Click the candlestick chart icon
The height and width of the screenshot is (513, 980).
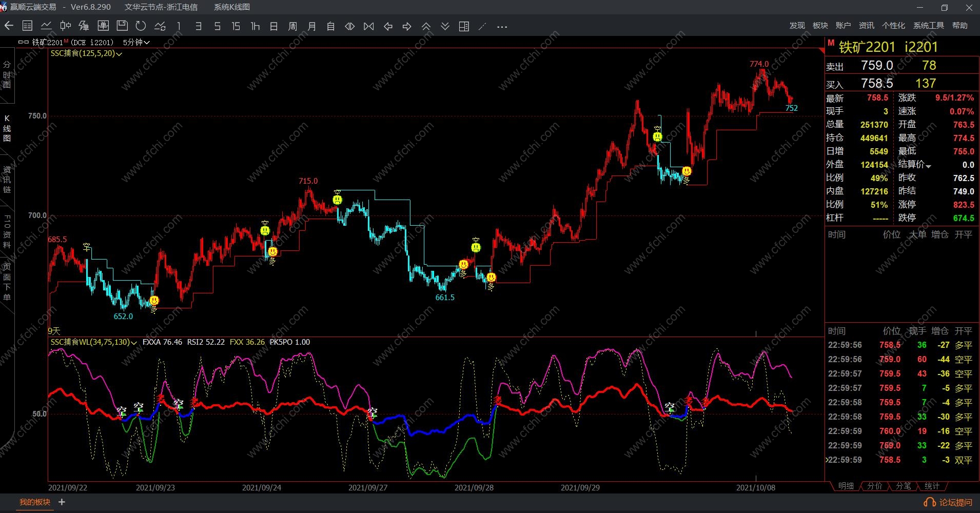coord(65,26)
